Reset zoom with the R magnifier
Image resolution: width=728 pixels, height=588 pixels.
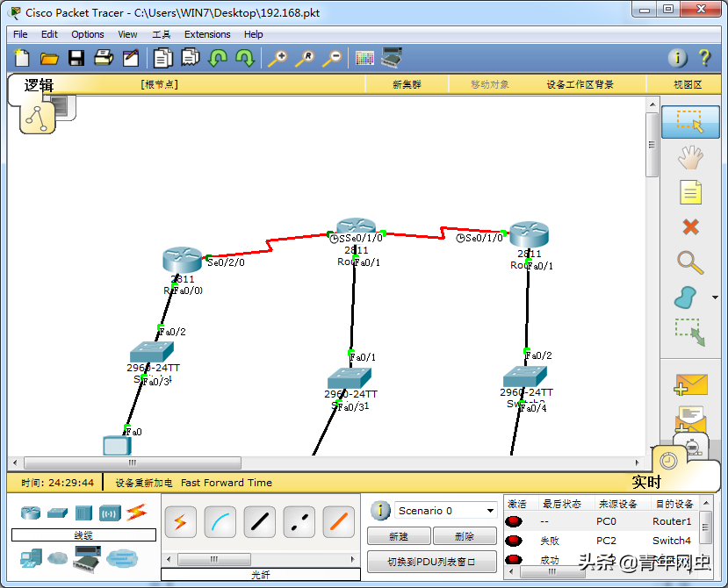pyautogui.click(x=305, y=59)
